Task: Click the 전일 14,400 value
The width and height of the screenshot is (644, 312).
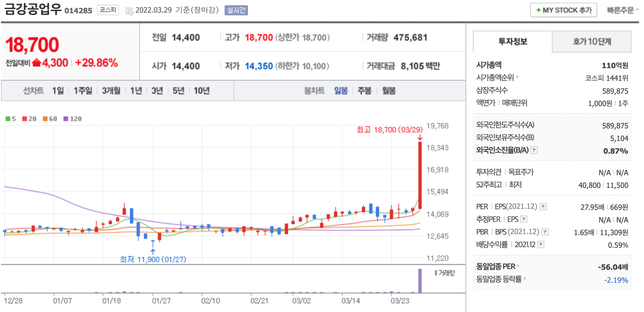Action: (185, 38)
